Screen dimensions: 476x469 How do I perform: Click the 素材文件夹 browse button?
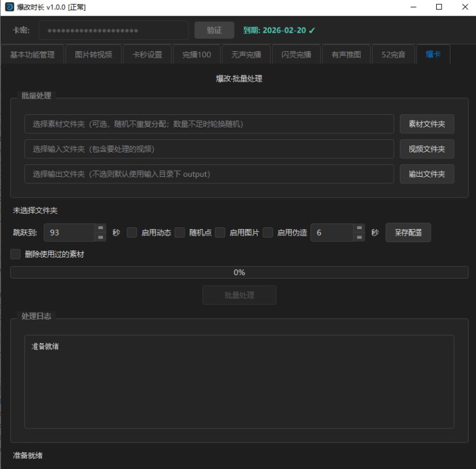pyautogui.click(x=427, y=124)
